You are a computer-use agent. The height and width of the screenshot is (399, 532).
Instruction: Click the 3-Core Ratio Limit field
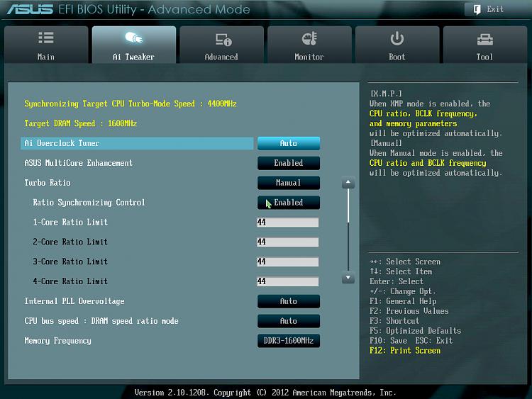tap(288, 262)
